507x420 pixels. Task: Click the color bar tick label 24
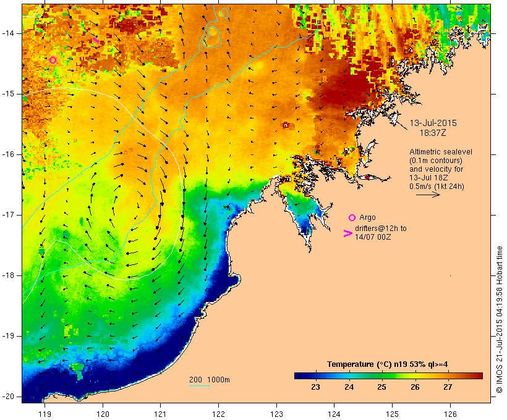point(349,387)
